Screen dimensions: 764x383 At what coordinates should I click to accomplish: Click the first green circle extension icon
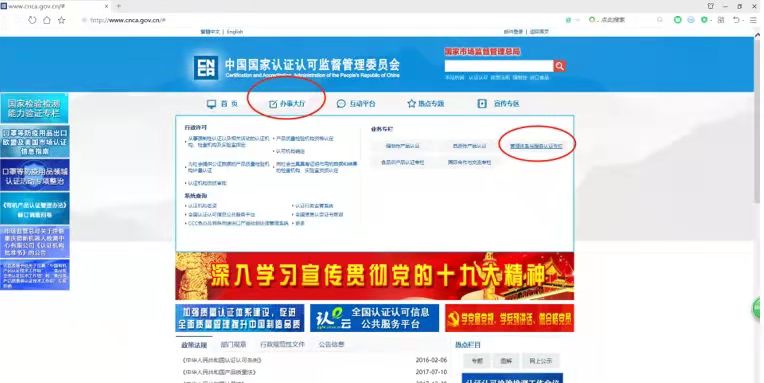click(x=677, y=20)
